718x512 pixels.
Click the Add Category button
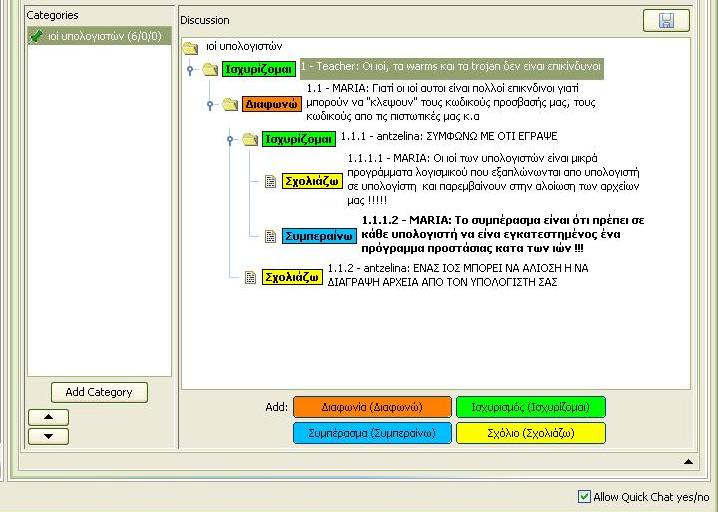click(99, 392)
